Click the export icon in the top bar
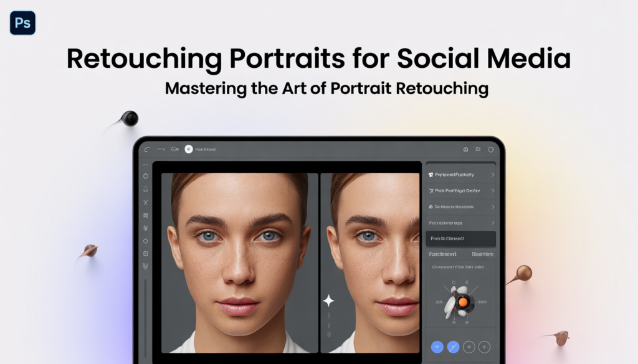This screenshot has height=364, width=638. [465, 149]
